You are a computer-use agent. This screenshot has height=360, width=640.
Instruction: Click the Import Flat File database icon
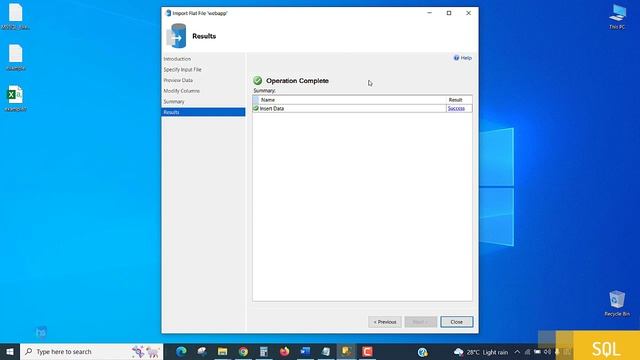pos(177,36)
